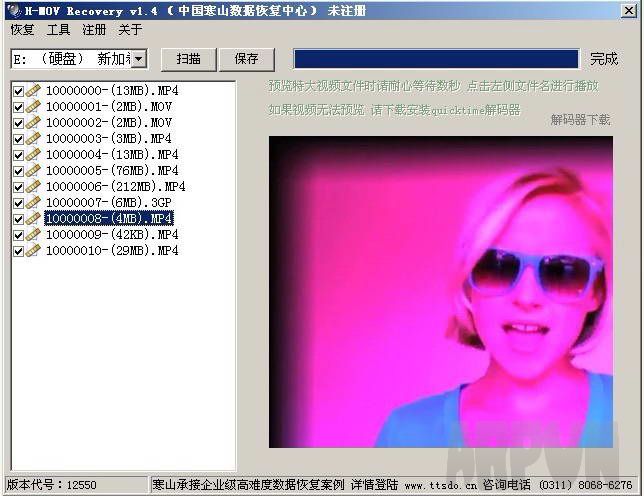
Task: Open the 关于 menu
Action: pyautogui.click(x=130, y=30)
